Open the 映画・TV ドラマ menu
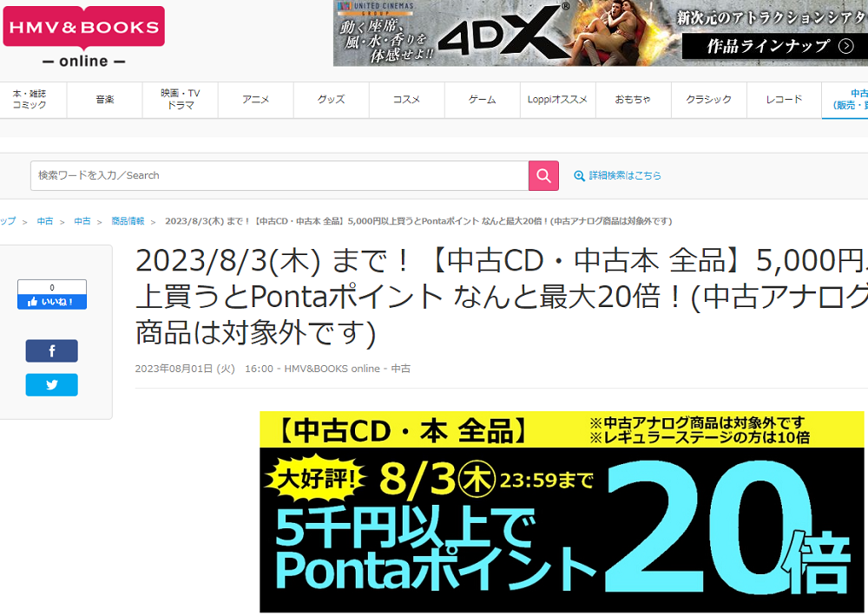Image resolution: width=868 pixels, height=615 pixels. (181, 100)
